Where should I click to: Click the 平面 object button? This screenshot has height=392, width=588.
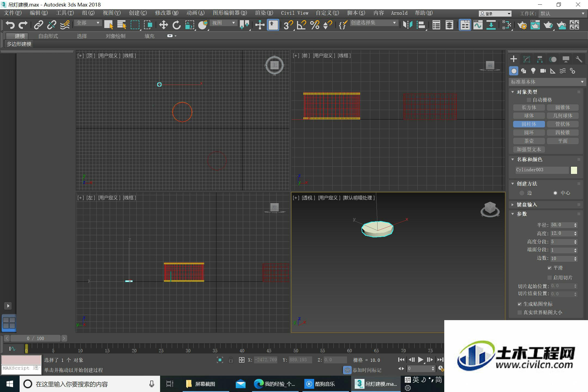pos(563,141)
